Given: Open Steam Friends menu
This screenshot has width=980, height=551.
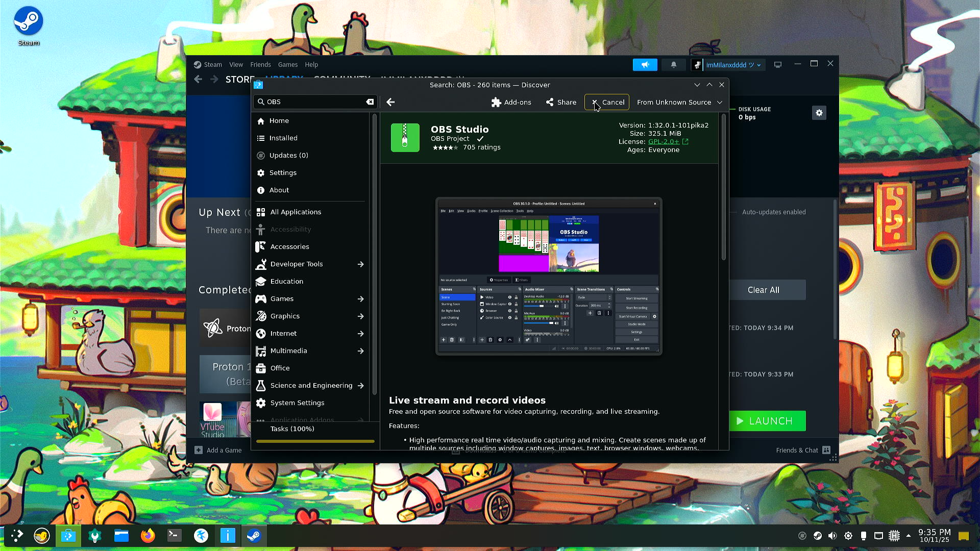Looking at the screenshot, I should click(260, 65).
